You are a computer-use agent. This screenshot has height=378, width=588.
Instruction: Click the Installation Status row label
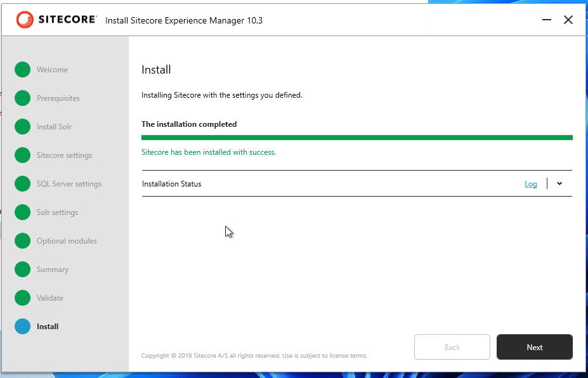pyautogui.click(x=172, y=184)
